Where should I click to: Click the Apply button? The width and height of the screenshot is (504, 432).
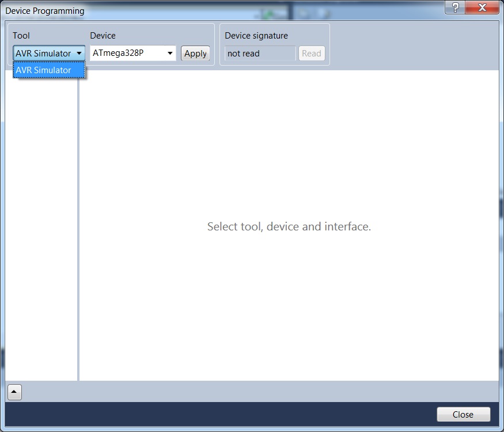pos(195,54)
